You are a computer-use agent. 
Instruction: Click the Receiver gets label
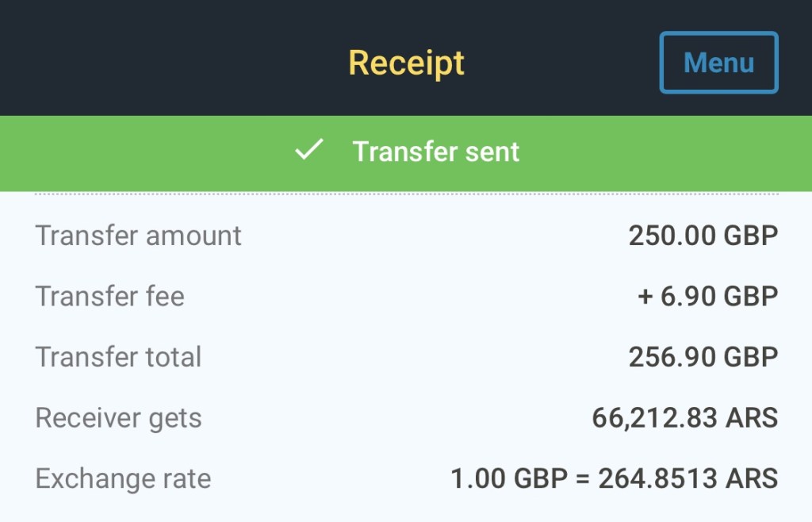point(118,418)
